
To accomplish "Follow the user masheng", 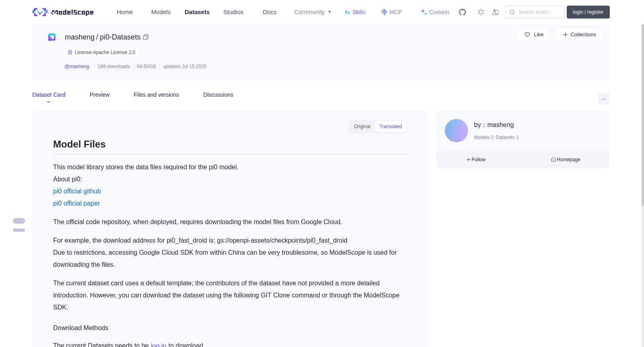I will tap(476, 160).
